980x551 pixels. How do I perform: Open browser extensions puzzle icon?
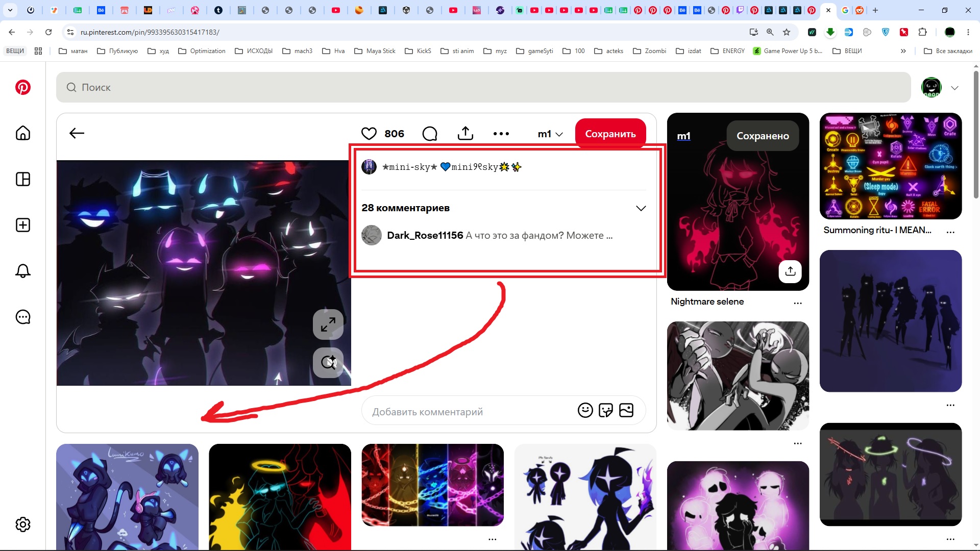(x=922, y=32)
